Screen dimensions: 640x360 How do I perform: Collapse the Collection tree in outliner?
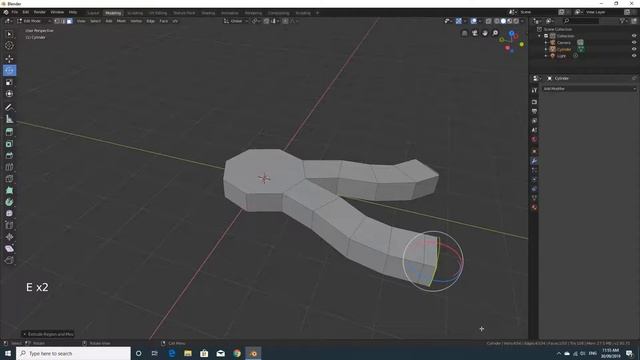click(540, 36)
